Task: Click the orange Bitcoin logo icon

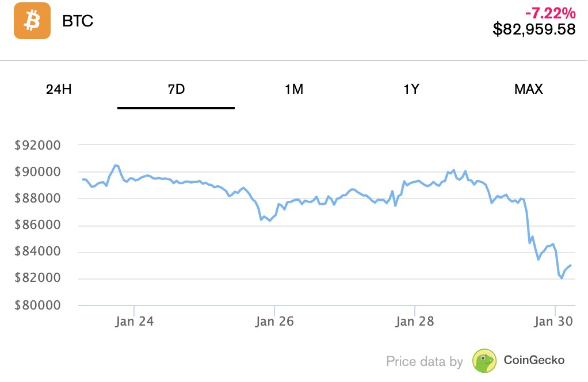Action: point(32,21)
